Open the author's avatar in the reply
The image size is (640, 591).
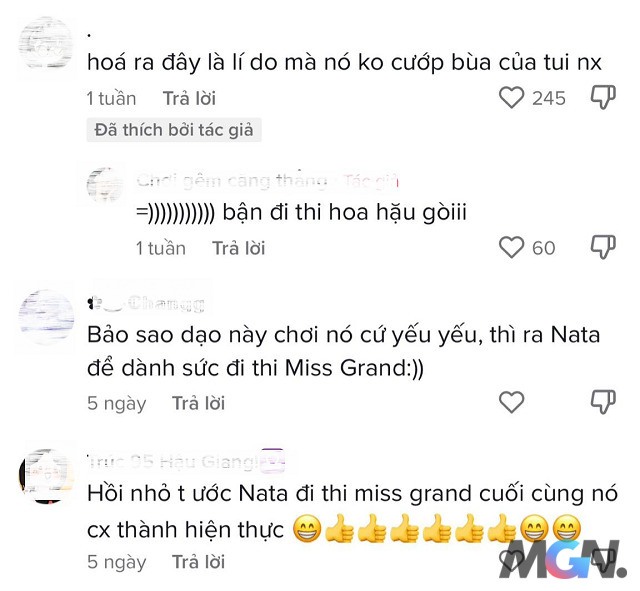tap(105, 185)
